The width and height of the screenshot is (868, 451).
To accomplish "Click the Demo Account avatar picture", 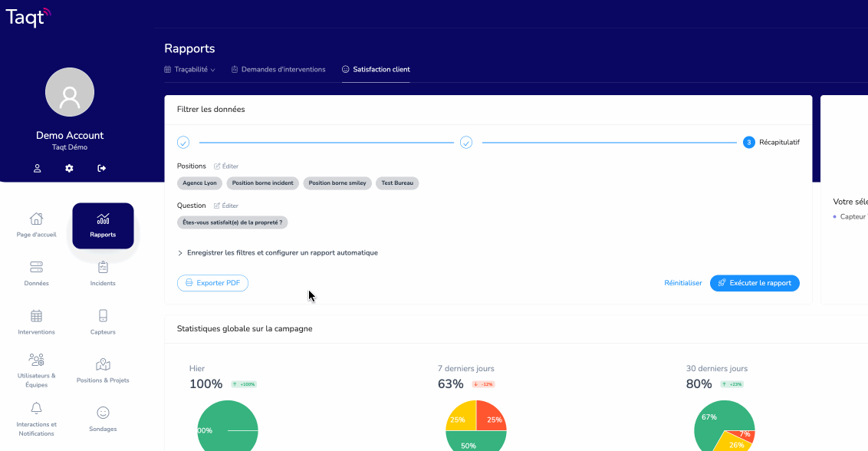I will pyautogui.click(x=70, y=92).
